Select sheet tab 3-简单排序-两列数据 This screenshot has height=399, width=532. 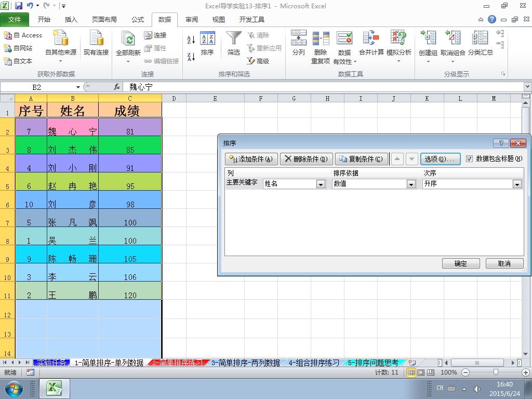(x=246, y=363)
